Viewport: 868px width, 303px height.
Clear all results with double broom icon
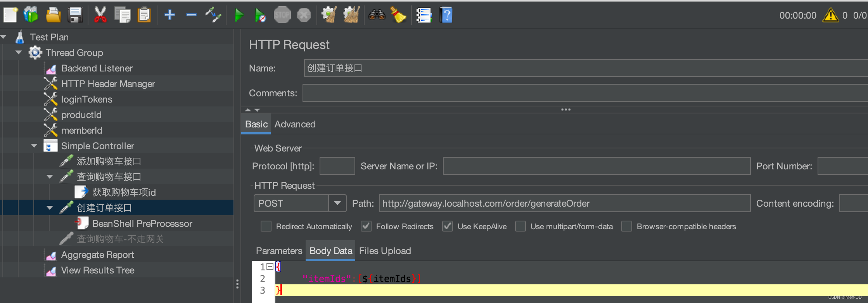(351, 15)
